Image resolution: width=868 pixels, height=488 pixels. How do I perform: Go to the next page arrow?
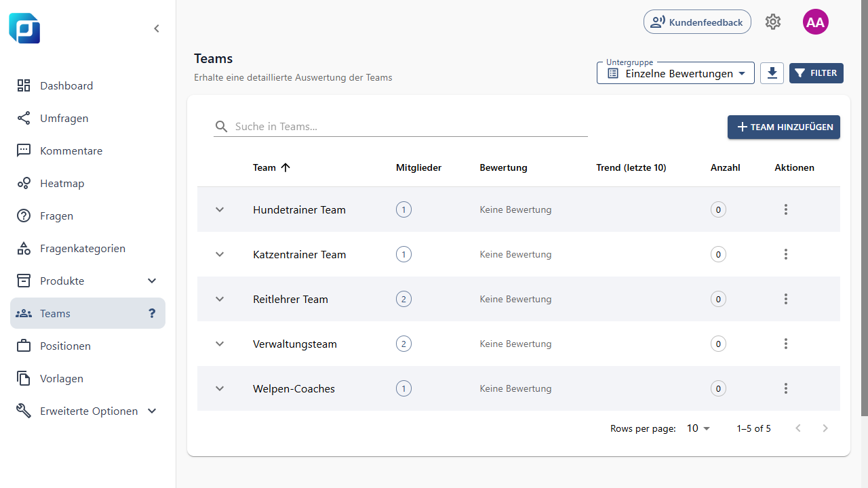(x=825, y=428)
